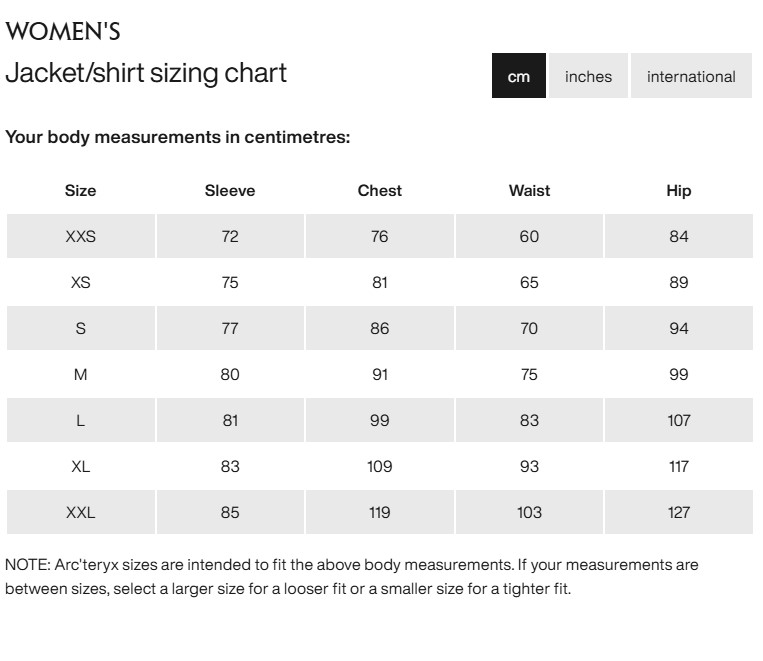Select the XS size row label
Image resolution: width=763 pixels, height=661 pixels.
(81, 283)
